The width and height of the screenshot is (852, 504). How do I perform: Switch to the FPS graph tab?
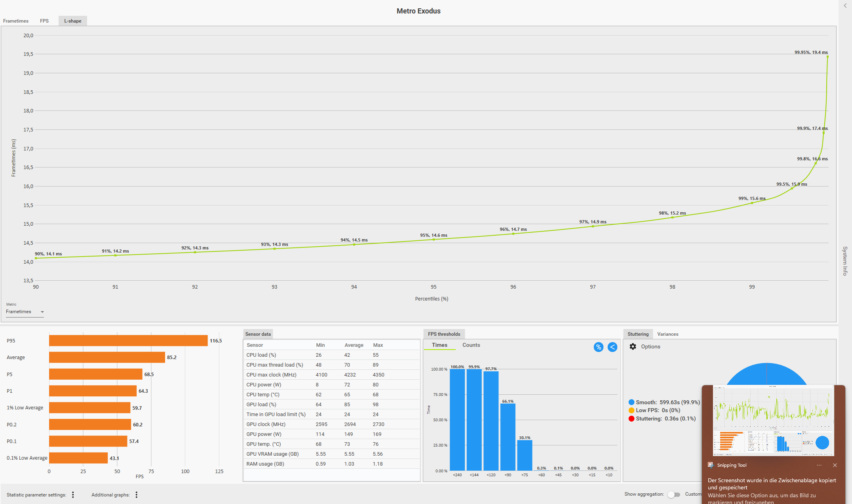tap(44, 21)
